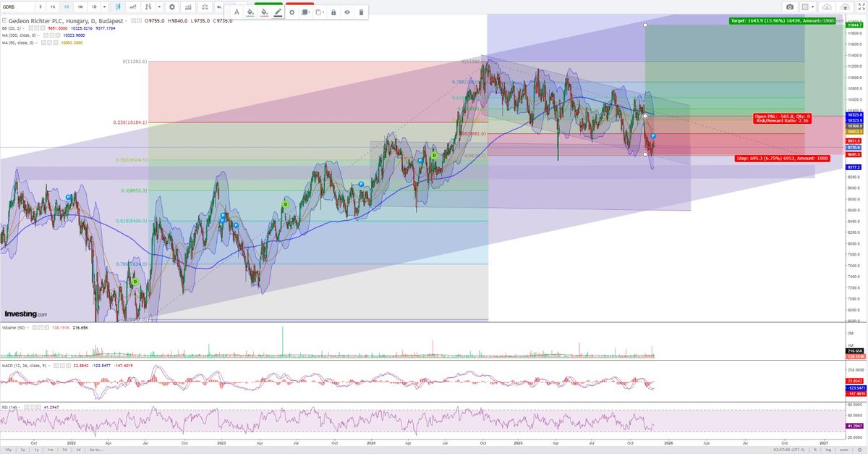Set the date range to 10y
The width and height of the screenshot is (868, 454).
pos(8,450)
